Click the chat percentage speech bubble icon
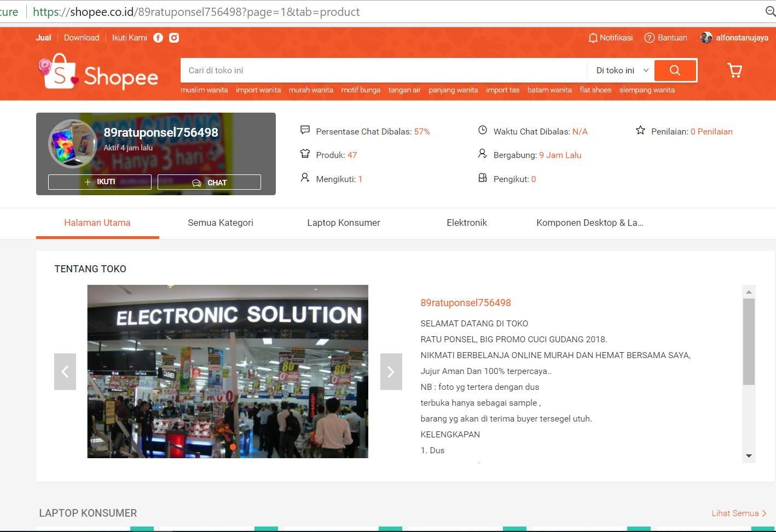 pyautogui.click(x=305, y=130)
